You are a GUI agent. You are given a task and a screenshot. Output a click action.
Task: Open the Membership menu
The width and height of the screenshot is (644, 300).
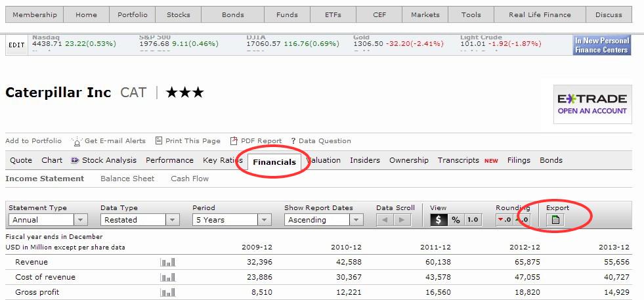tap(35, 15)
